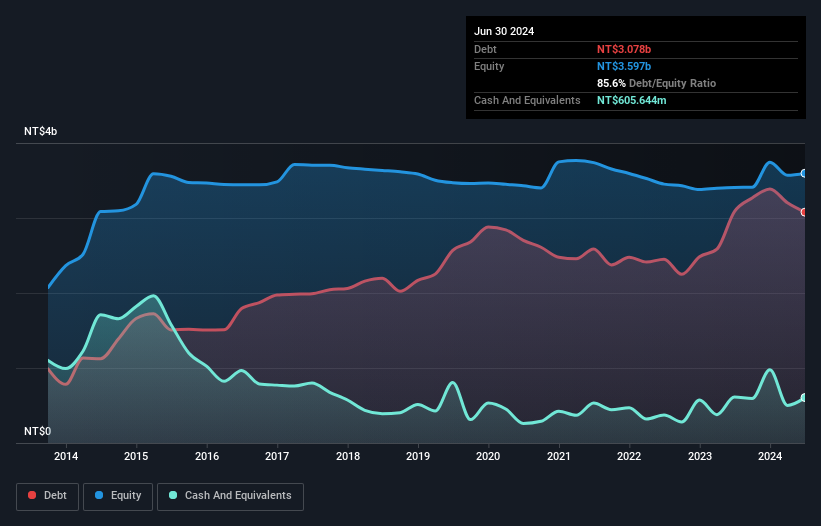Screen dimensions: 821x526
Task: Click the 2023 x-axis label
Action: coord(700,456)
